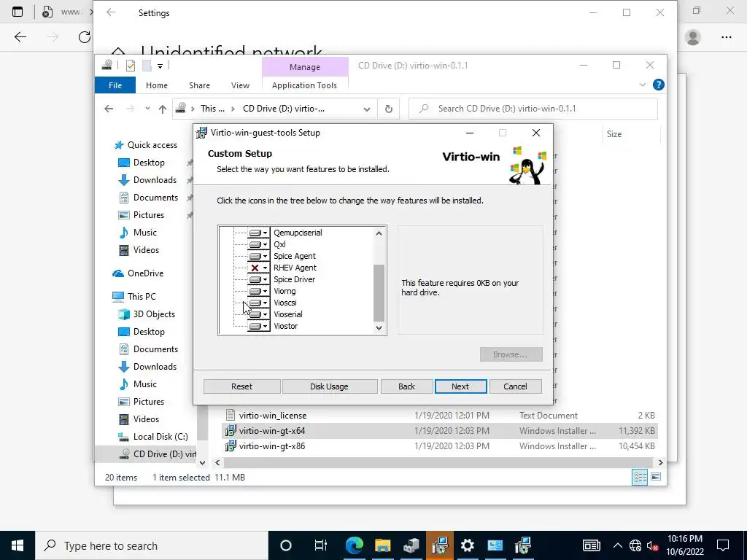747x560 pixels.
Task: Open the Application Tools tab
Action: click(x=304, y=85)
